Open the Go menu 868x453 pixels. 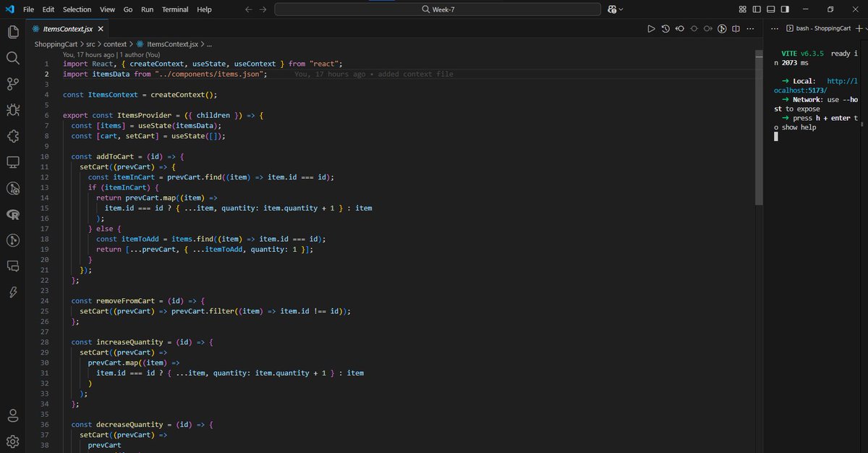tap(128, 9)
